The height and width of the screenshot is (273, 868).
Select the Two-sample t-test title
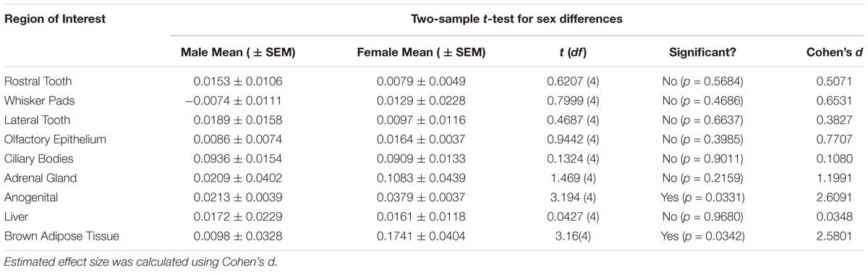pyautogui.click(x=514, y=20)
